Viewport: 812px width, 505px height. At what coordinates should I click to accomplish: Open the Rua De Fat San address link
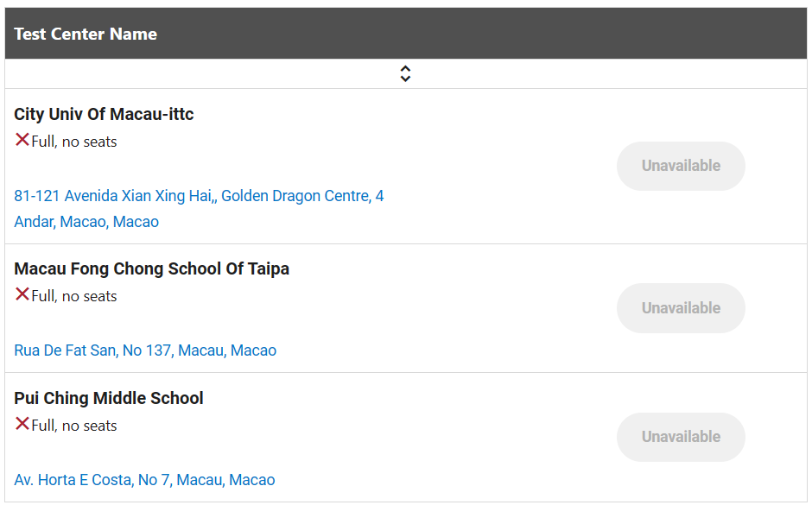tap(145, 350)
